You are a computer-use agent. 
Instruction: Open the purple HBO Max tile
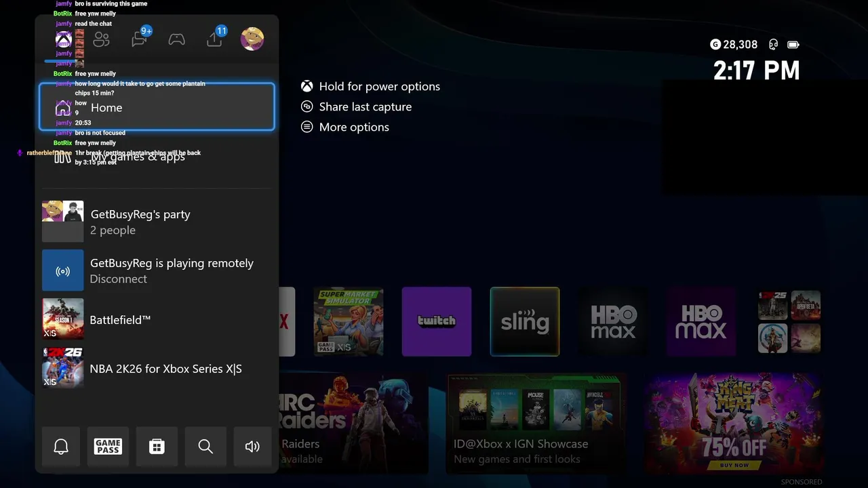click(701, 321)
